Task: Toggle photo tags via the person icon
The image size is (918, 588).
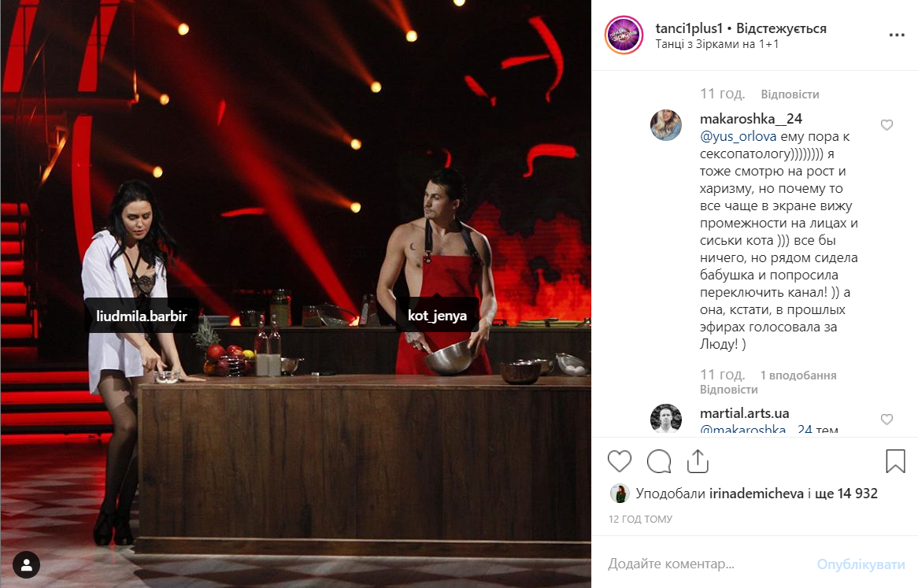Action: point(26,565)
